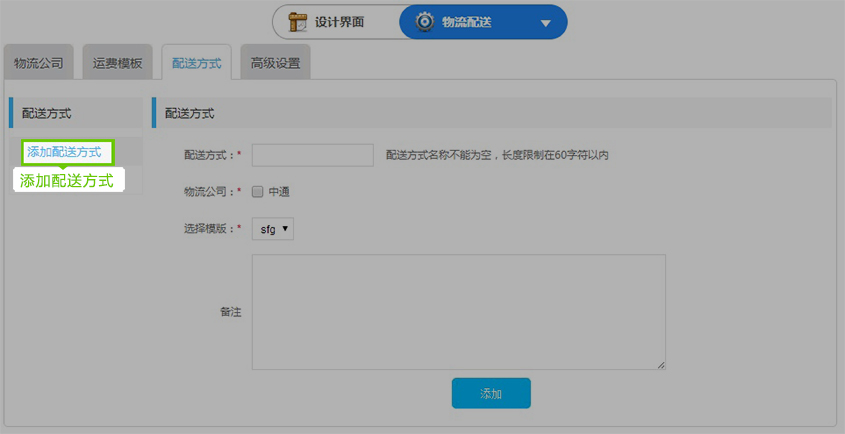Open the 运费模板 tab

click(x=117, y=63)
